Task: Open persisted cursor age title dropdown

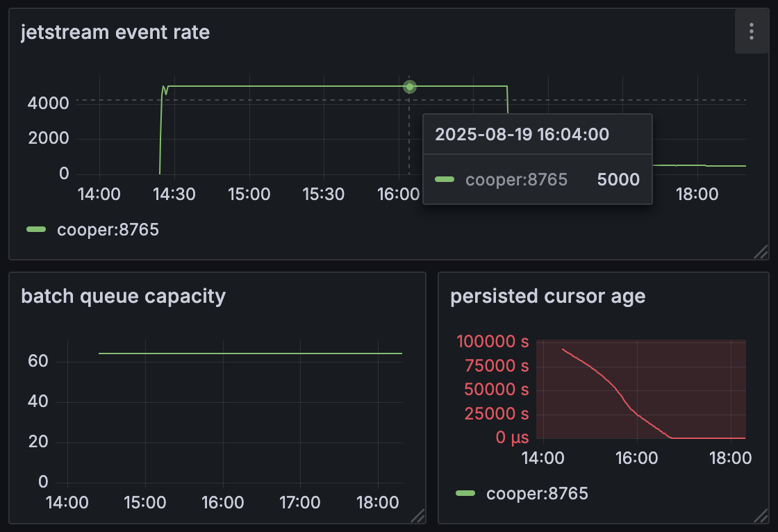Action: tap(547, 297)
